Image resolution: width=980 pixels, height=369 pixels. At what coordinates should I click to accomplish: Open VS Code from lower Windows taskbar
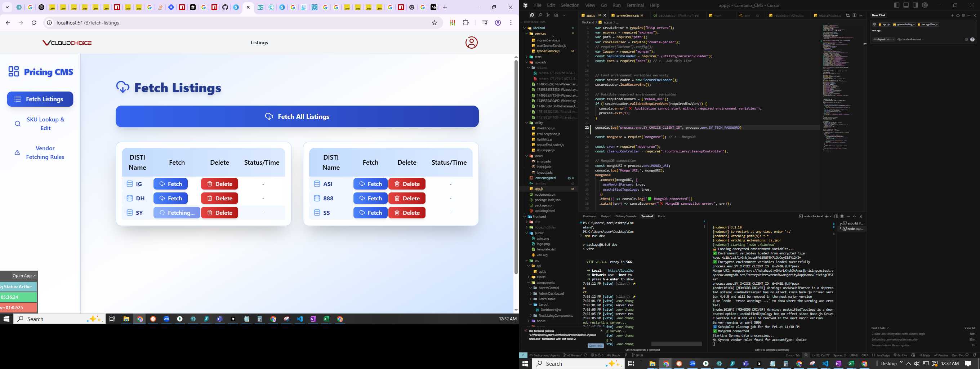(x=825, y=364)
